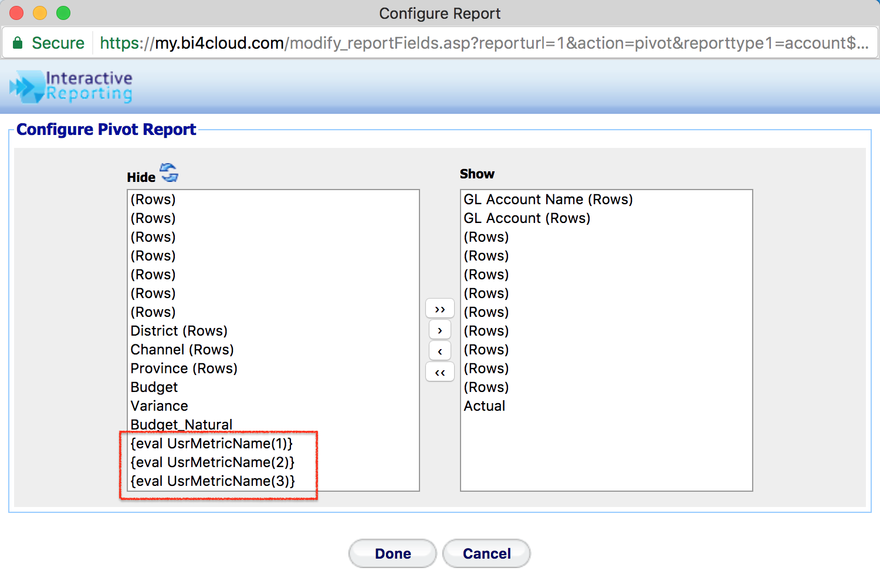This screenshot has width=880, height=588.
Task: Click the yellow macOS minimize button
Action: click(x=40, y=13)
